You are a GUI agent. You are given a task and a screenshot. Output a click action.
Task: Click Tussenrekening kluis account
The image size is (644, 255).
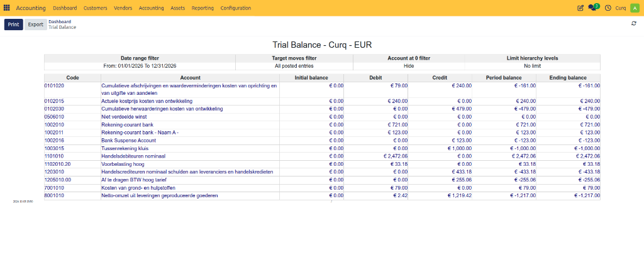pos(125,148)
